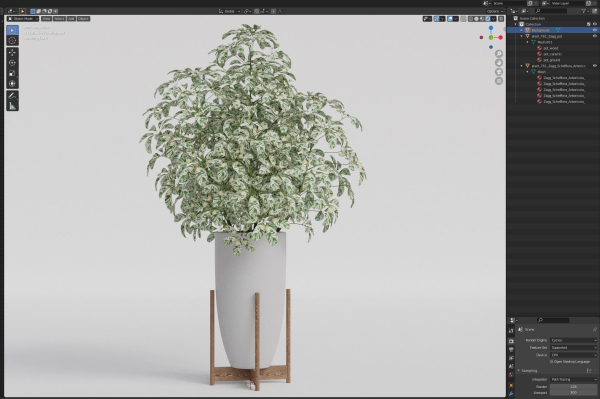
Task: Collapse the Sampling panel
Action: tap(519, 371)
